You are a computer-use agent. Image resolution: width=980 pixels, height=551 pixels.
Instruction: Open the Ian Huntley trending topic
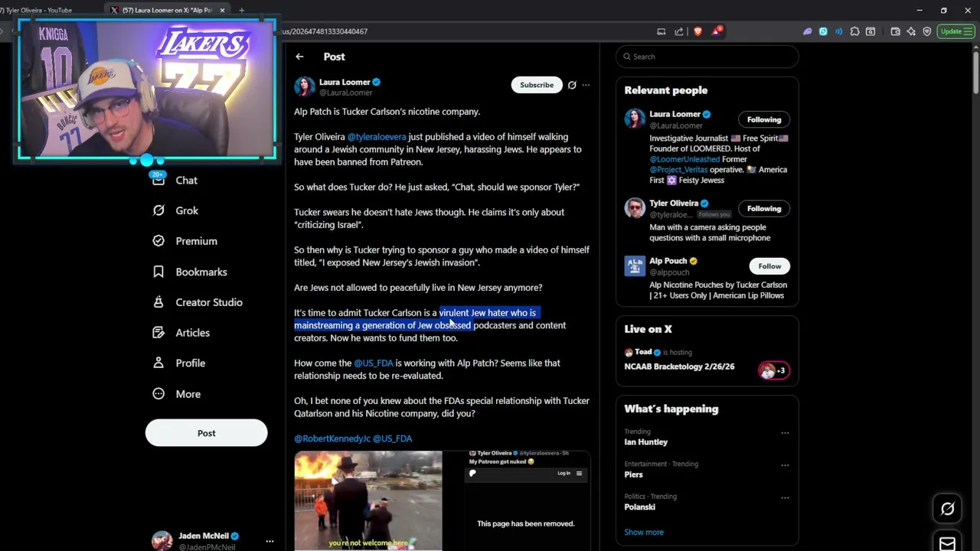[645, 442]
